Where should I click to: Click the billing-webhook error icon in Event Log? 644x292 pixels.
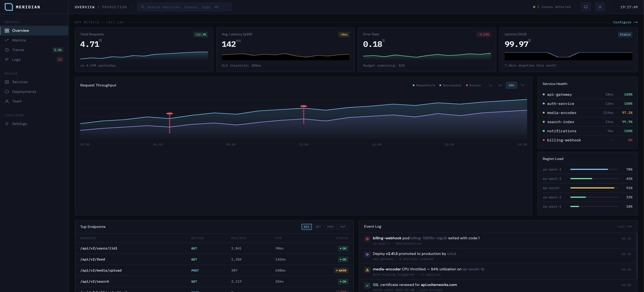pyautogui.click(x=367, y=238)
